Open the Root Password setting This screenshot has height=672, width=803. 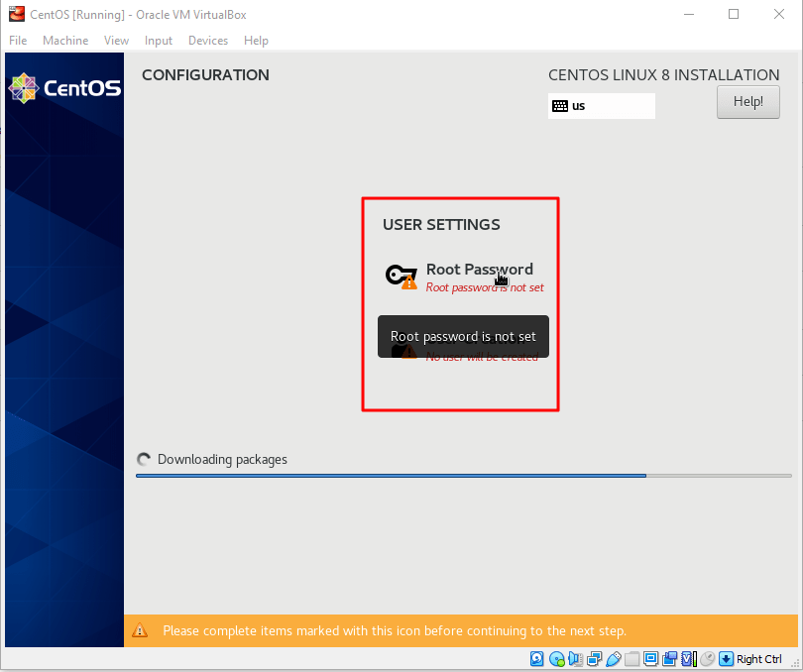coord(465,278)
